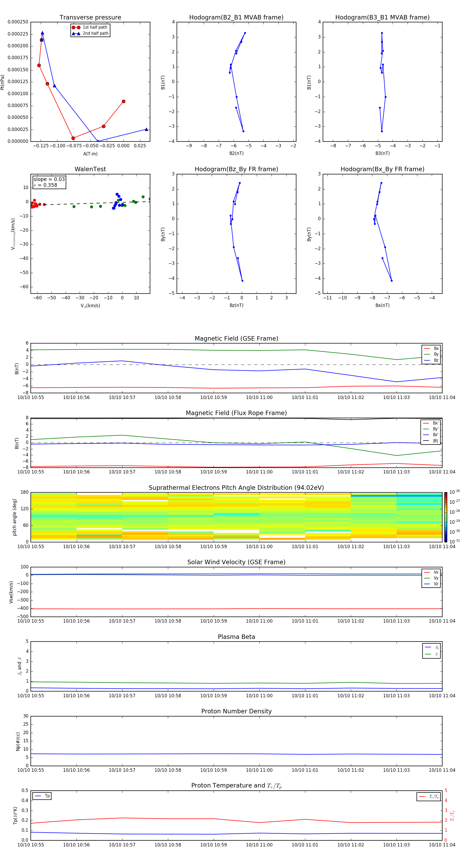Image resolution: width=473 pixels, height=868 pixels.
Task: Click the dashed fit line in WalenTest plot
Action: click(x=90, y=203)
